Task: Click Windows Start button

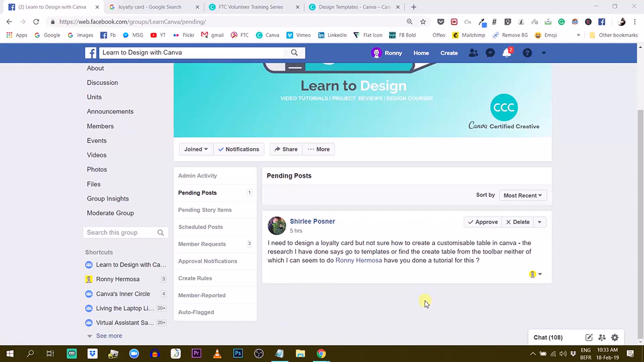Action: pos(10,353)
